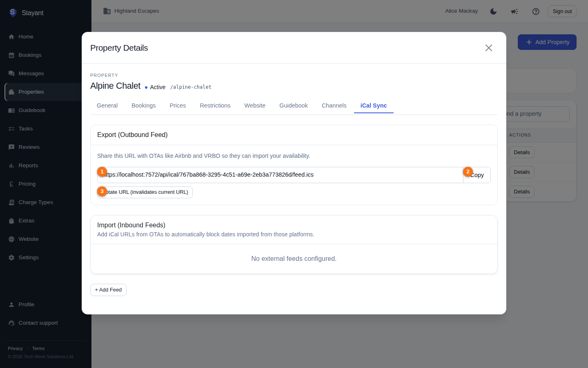Click the iCal feed URL field
The image size is (588, 368).
280,175
